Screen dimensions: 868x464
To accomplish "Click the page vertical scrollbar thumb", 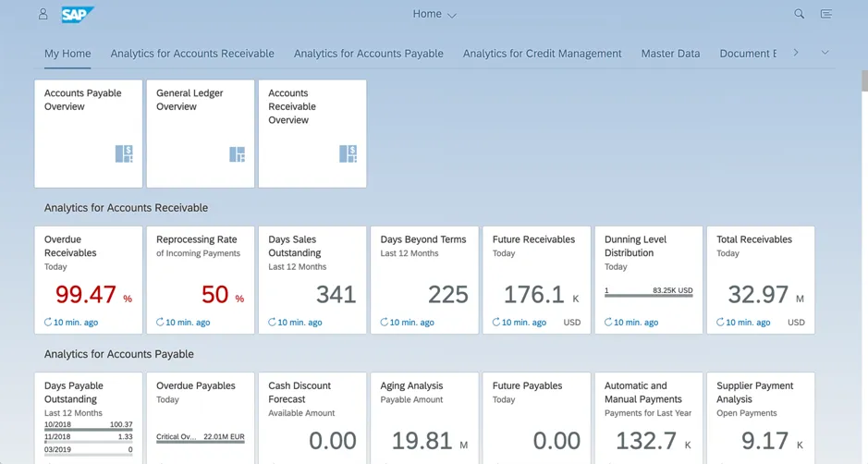I will pyautogui.click(x=864, y=80).
